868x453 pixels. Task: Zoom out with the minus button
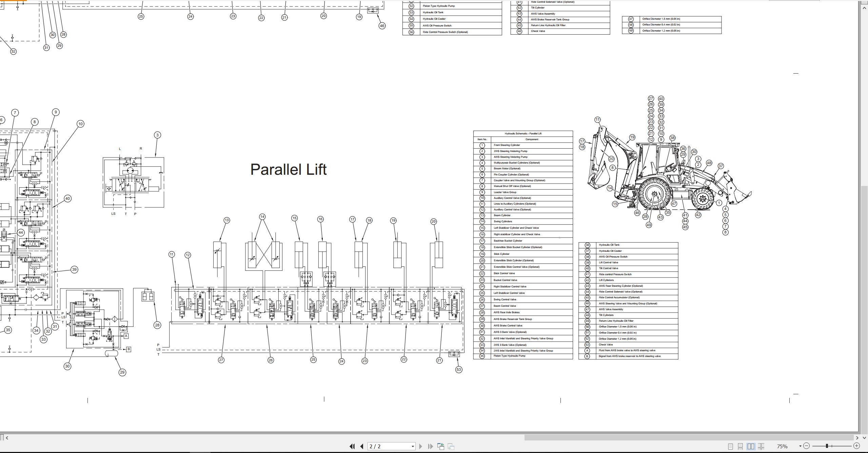(806, 446)
